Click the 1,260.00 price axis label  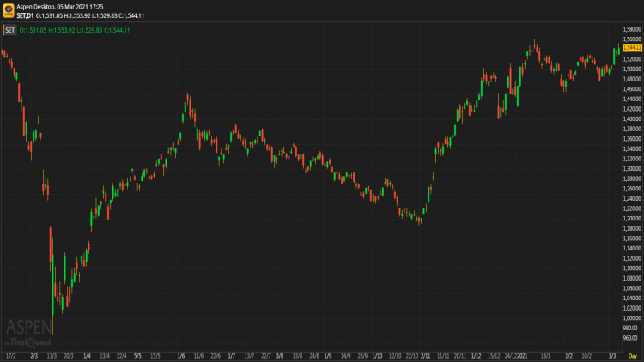pos(632,189)
